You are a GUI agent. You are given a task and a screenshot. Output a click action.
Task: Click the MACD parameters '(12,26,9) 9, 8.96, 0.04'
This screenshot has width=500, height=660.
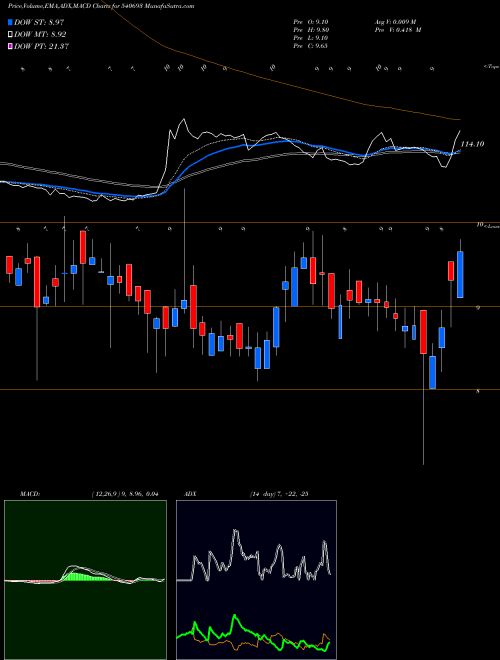[x=125, y=494]
